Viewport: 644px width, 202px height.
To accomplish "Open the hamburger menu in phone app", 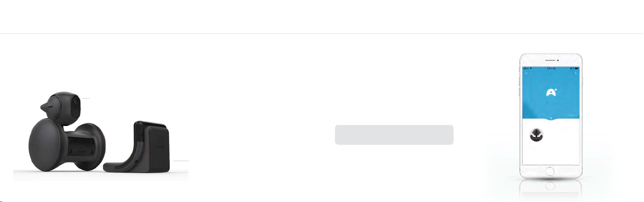I will point(526,73).
